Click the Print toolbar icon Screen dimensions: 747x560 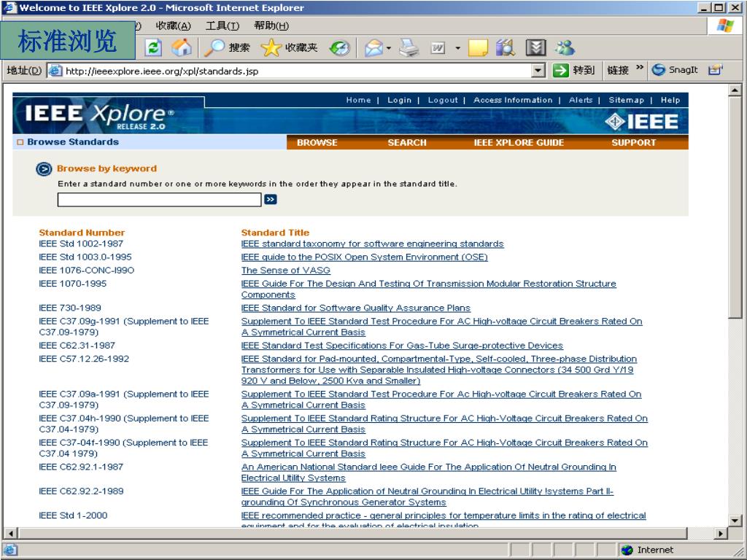click(409, 47)
